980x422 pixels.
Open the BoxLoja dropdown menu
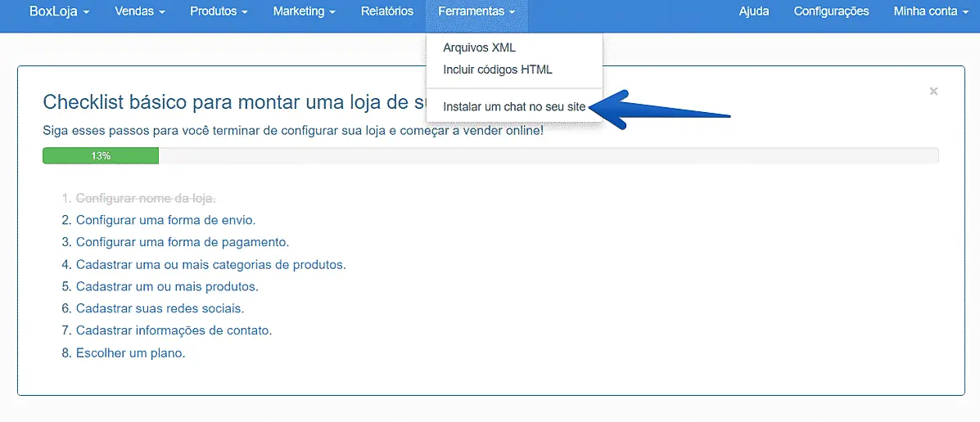(59, 11)
